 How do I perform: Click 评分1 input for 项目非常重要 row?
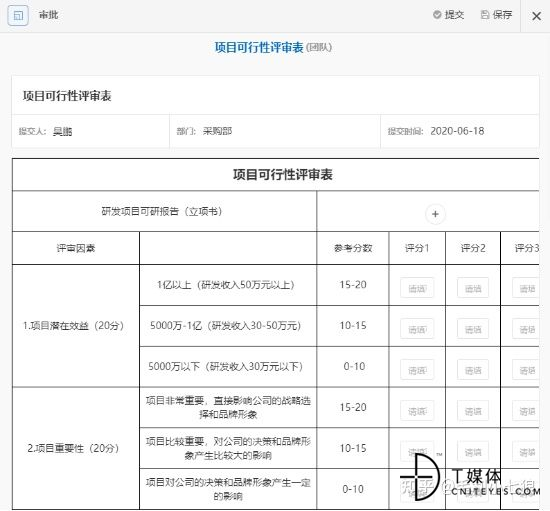[417, 410]
